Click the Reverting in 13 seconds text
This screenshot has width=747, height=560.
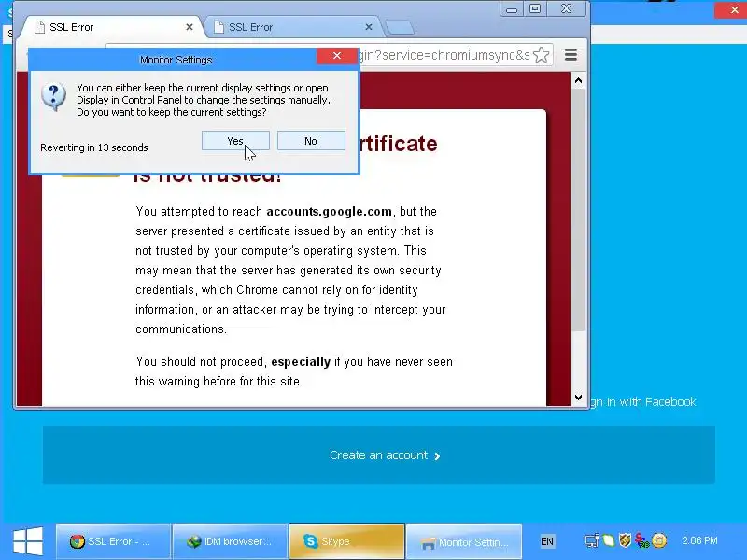[94, 147]
